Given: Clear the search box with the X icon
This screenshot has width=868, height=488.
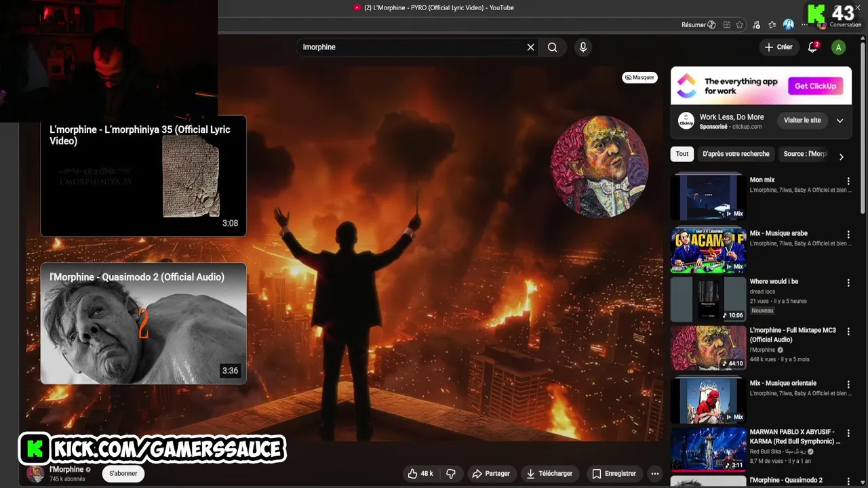Looking at the screenshot, I should coord(531,47).
